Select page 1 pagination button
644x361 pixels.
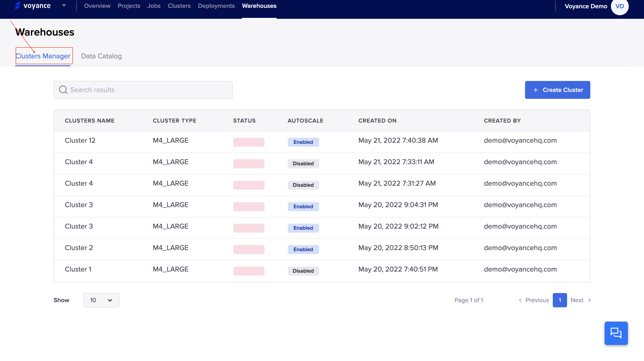(x=559, y=300)
